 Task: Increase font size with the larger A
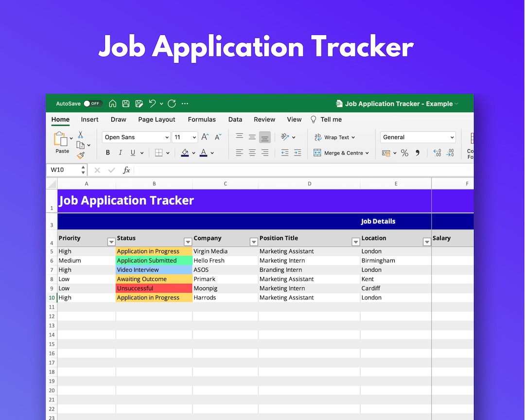point(205,137)
